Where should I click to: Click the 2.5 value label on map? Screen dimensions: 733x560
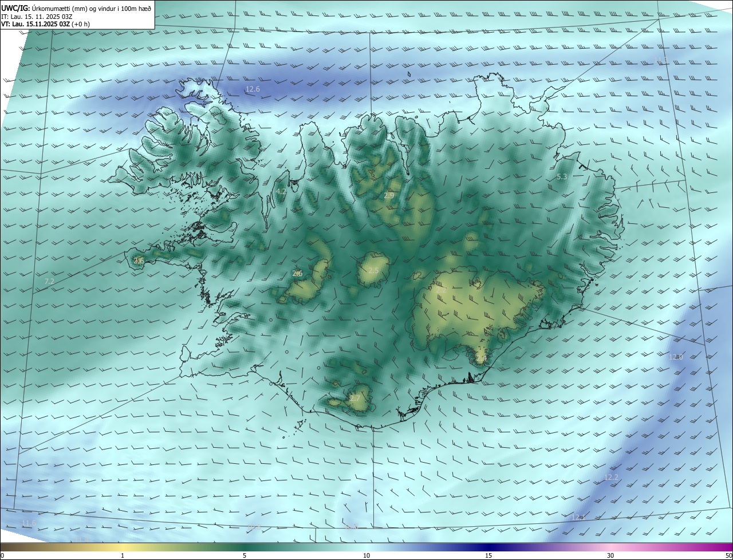(373, 270)
